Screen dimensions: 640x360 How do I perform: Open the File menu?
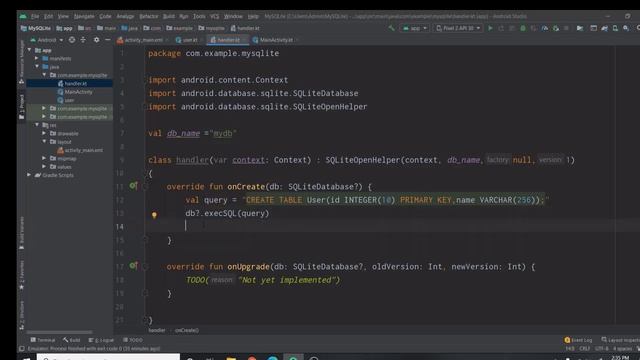pyautogui.click(x=35, y=16)
